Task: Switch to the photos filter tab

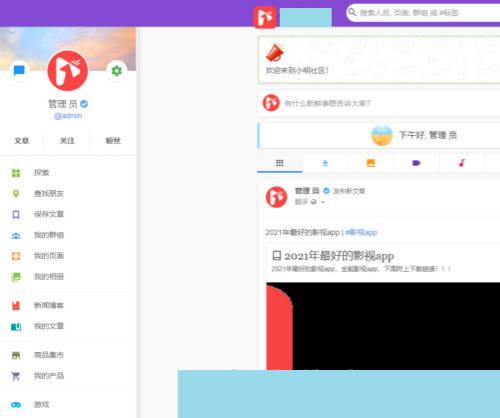Action: coord(371,163)
